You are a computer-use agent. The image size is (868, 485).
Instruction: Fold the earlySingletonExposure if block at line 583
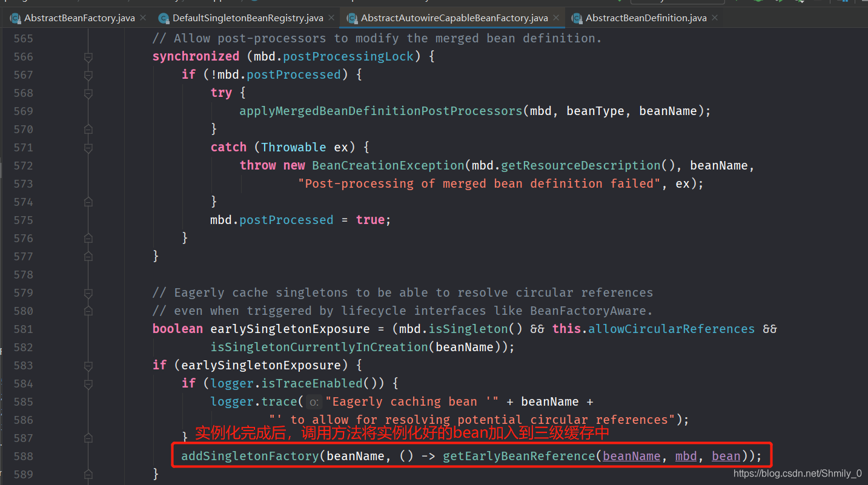88,366
